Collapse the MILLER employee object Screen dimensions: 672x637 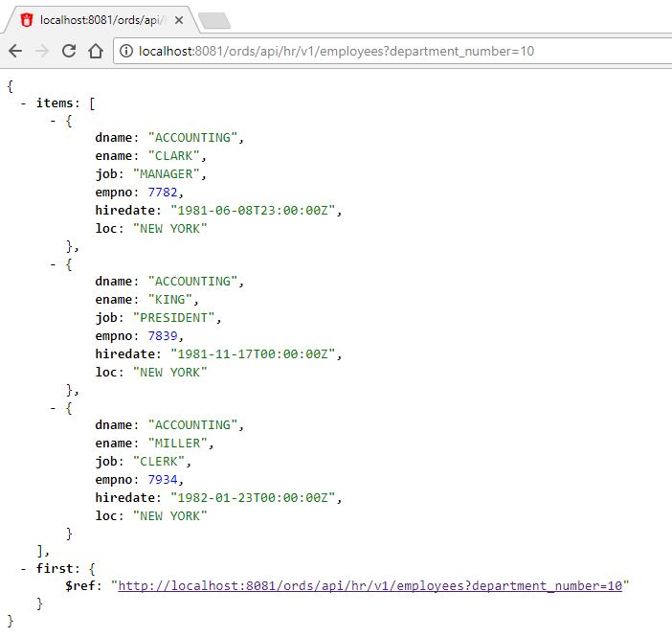53,408
